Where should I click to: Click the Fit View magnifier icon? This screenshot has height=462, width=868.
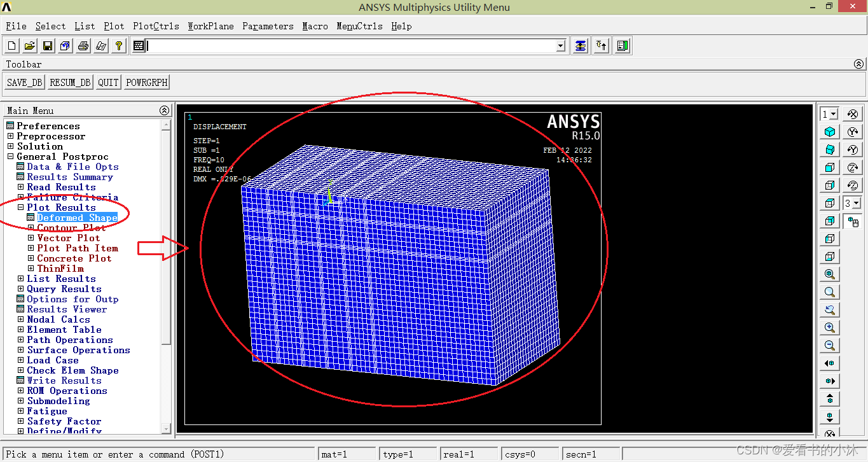pyautogui.click(x=830, y=274)
